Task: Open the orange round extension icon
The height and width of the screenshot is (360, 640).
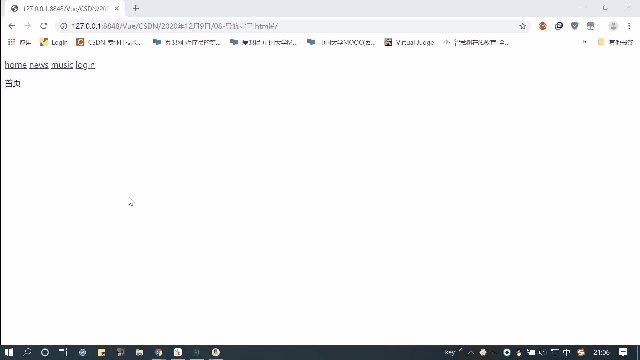Action: pyautogui.click(x=542, y=26)
